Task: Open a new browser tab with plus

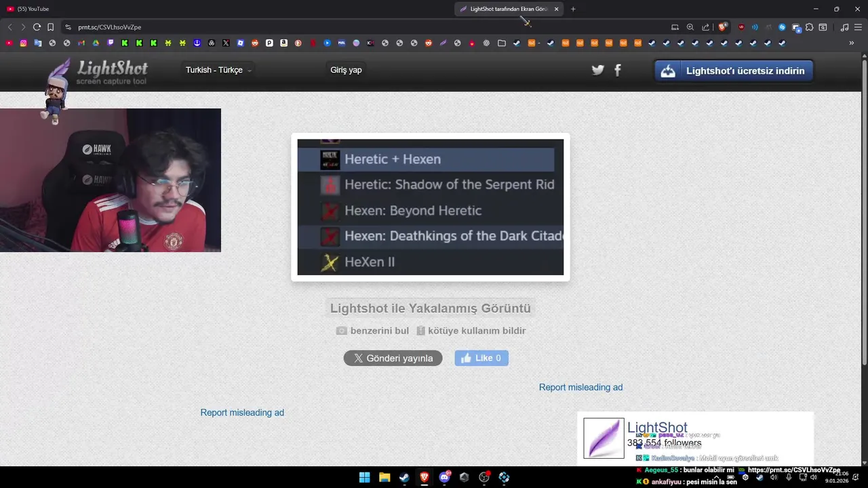Action: (x=573, y=9)
